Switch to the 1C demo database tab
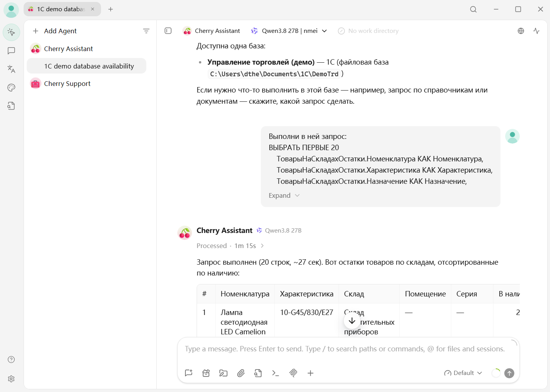Image resolution: width=550 pixels, height=392 pixels. 62,9
